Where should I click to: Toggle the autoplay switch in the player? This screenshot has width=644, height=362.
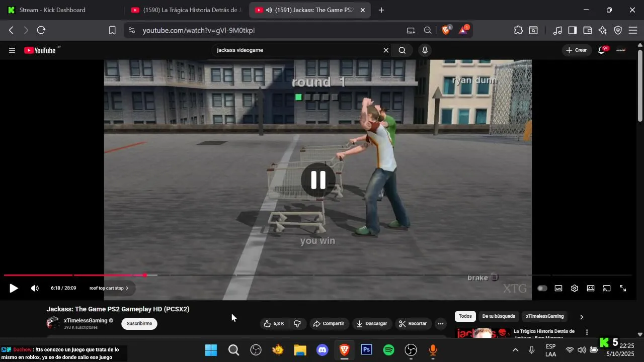542,289
